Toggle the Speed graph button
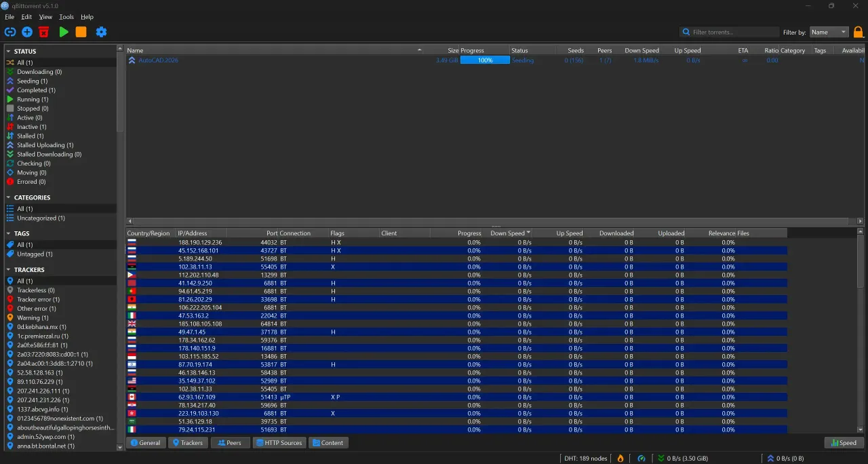The width and height of the screenshot is (868, 464). [x=844, y=443]
